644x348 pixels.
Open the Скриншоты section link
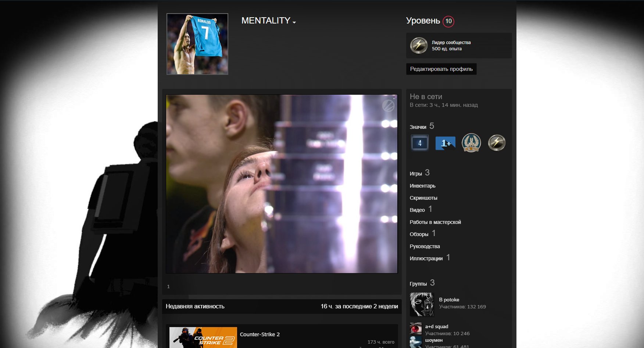(x=423, y=198)
